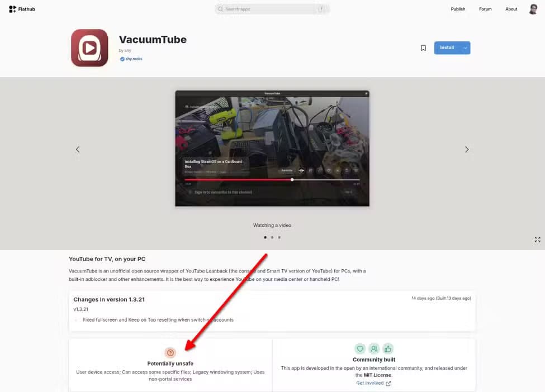Click the thumbs-up icon in Community built section
The height and width of the screenshot is (392, 545).
[388, 348]
